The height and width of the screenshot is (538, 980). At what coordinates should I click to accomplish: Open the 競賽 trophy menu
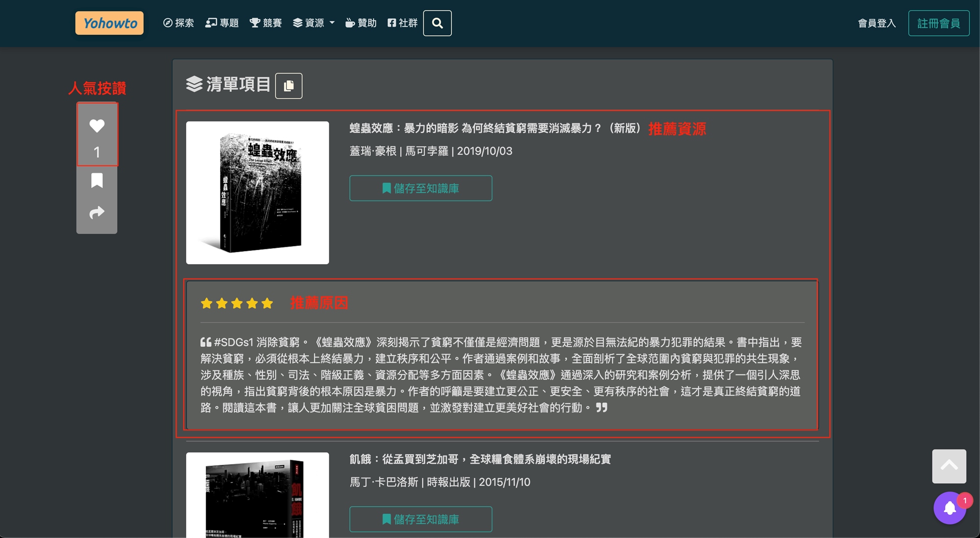266,23
